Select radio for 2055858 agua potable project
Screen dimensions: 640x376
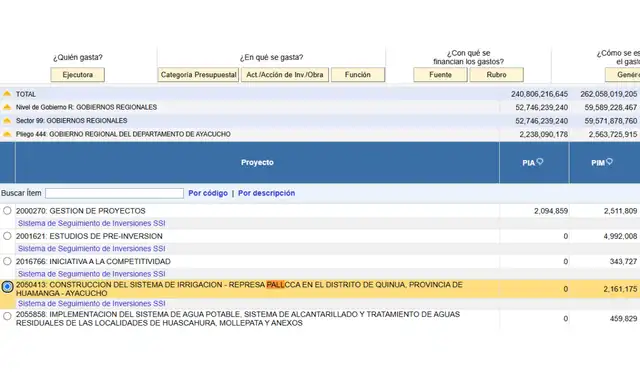click(7, 316)
